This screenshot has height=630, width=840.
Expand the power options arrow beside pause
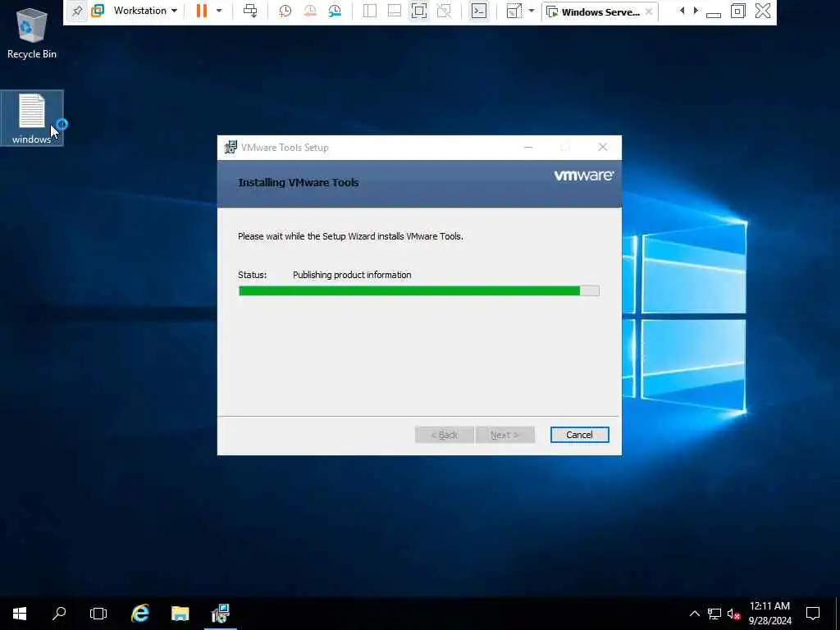(x=218, y=11)
